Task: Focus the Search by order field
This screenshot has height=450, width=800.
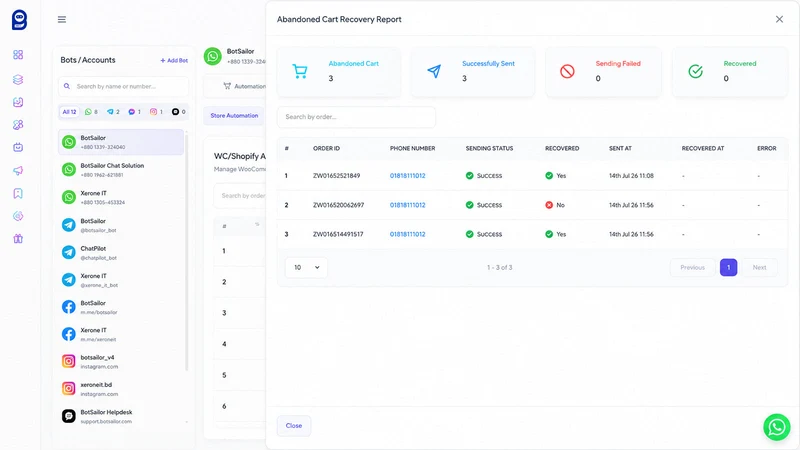Action: 356,117
